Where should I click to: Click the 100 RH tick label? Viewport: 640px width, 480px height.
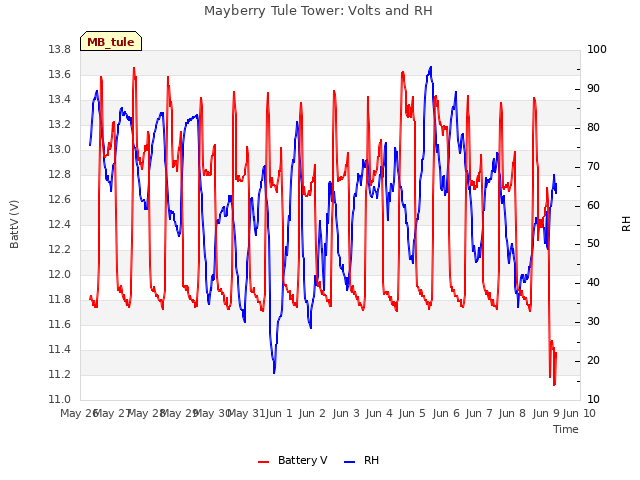(597, 50)
